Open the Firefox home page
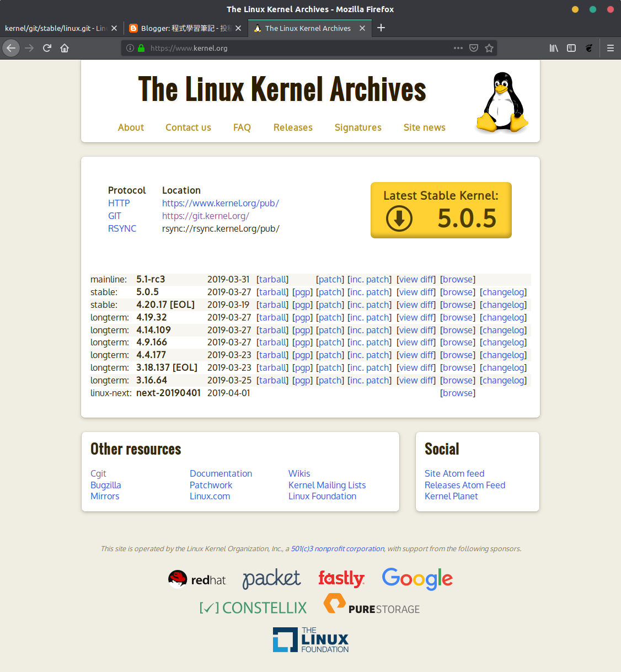Viewport: 621px width, 672px height. pos(65,48)
